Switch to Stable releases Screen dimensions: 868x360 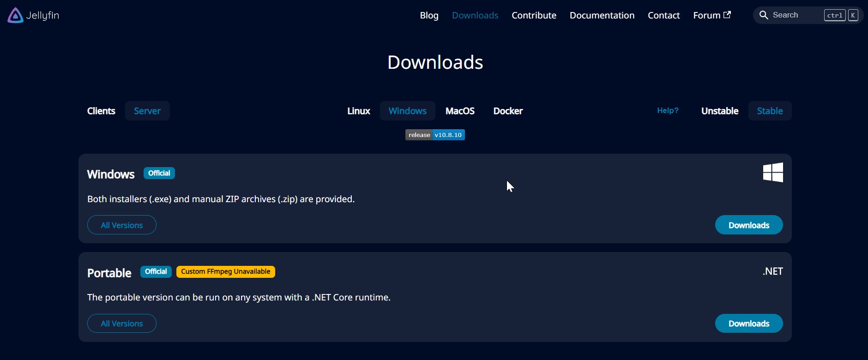[770, 111]
